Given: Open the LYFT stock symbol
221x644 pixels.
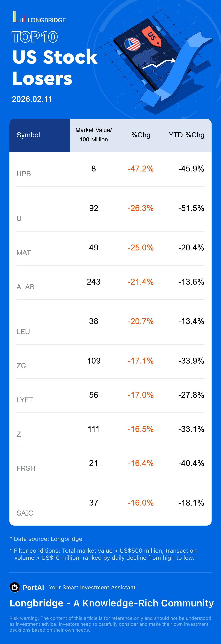Looking at the screenshot, I should (25, 400).
